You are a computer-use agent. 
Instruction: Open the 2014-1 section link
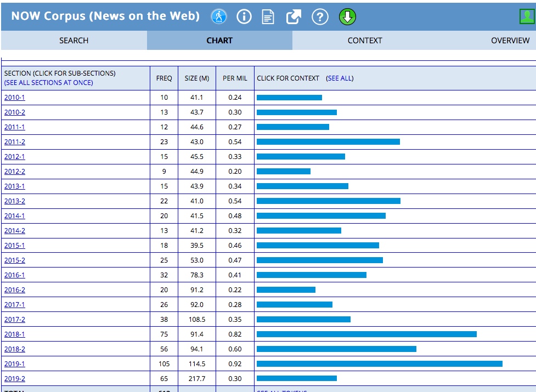(14, 216)
